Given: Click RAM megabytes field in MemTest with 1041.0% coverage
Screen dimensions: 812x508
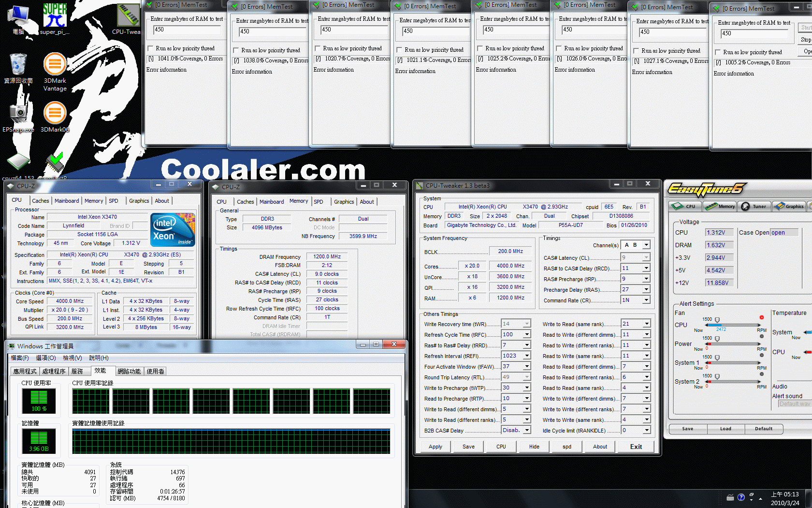Looking at the screenshot, I should [x=188, y=30].
